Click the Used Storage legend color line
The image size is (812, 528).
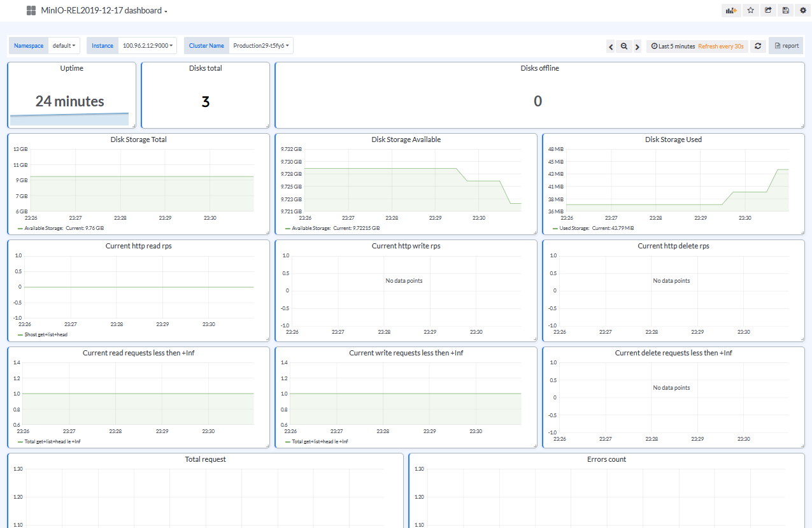coord(555,228)
